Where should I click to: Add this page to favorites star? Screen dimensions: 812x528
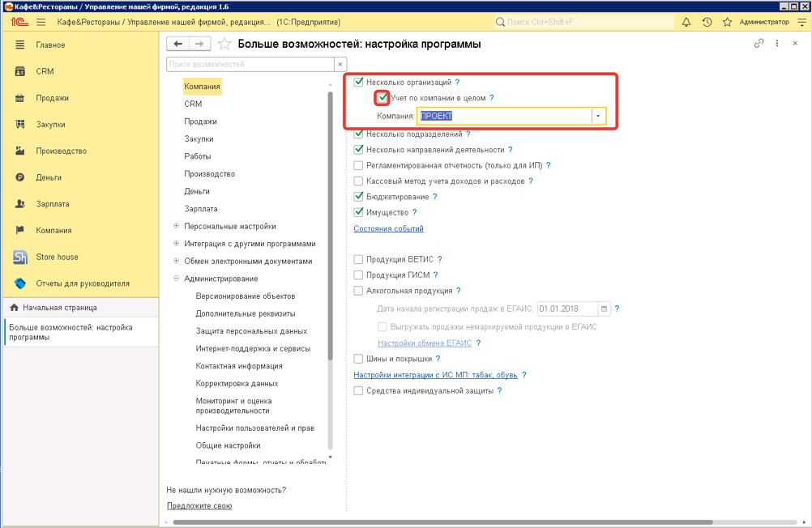(224, 44)
